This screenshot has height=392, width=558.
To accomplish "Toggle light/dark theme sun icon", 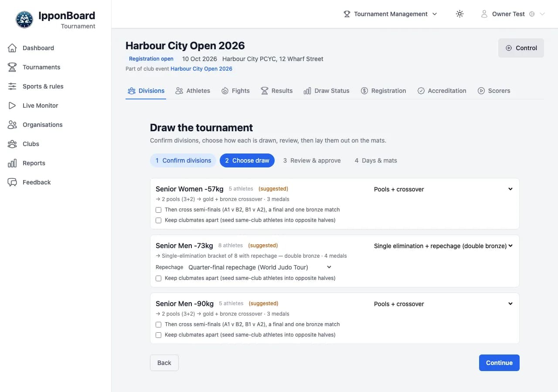I will click(x=459, y=14).
